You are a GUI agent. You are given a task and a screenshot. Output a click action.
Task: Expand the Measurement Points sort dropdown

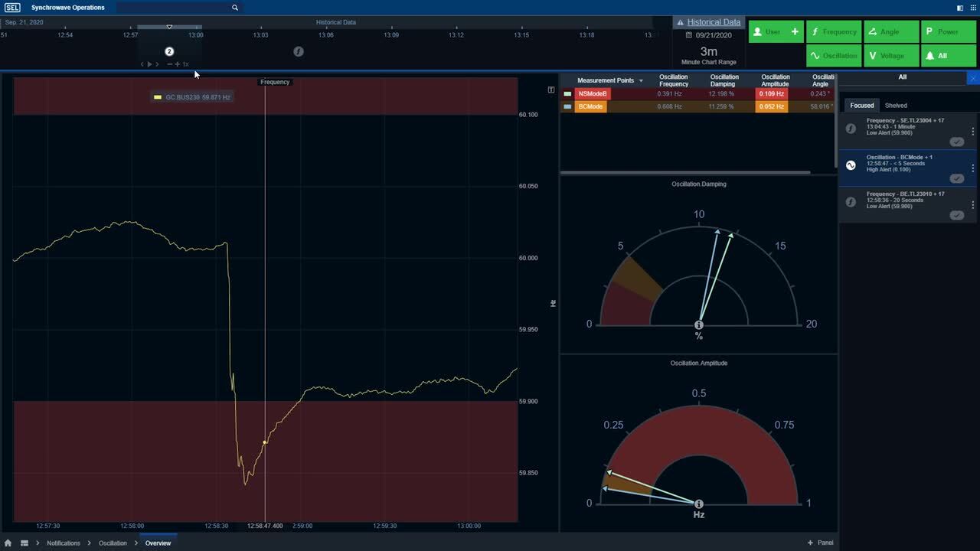tap(641, 81)
